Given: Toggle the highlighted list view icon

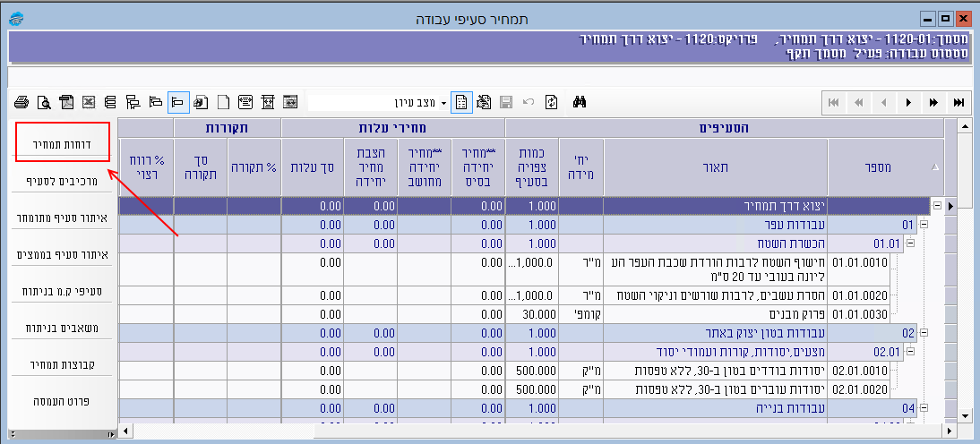Looking at the screenshot, I should click(x=461, y=102).
